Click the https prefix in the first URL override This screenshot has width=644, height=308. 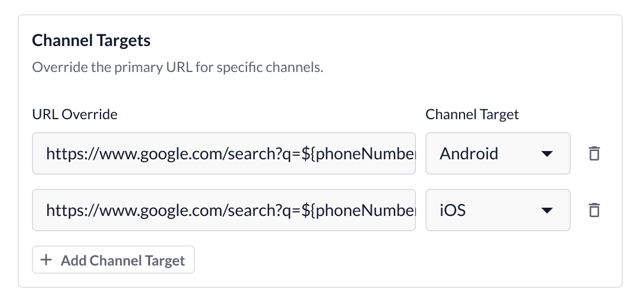pos(61,153)
